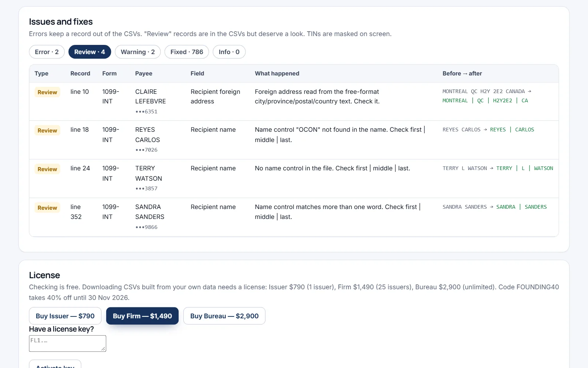Click the Type column header
Viewport: 588px width, 368px height.
pos(42,74)
